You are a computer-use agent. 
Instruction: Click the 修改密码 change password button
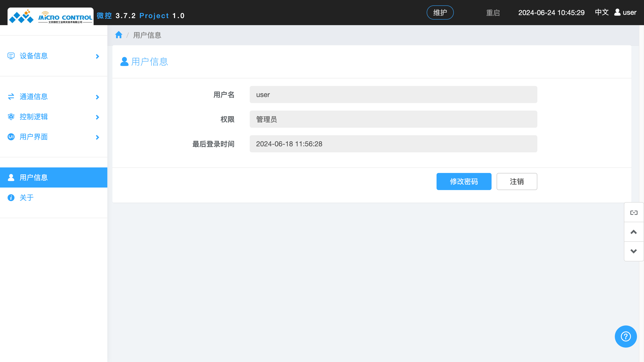[464, 181]
